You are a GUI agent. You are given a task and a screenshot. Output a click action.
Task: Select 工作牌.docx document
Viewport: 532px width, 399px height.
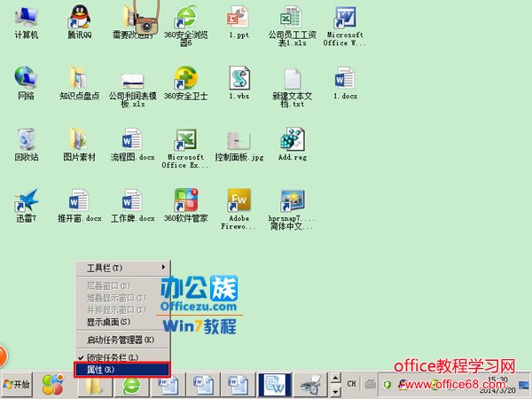(x=133, y=206)
